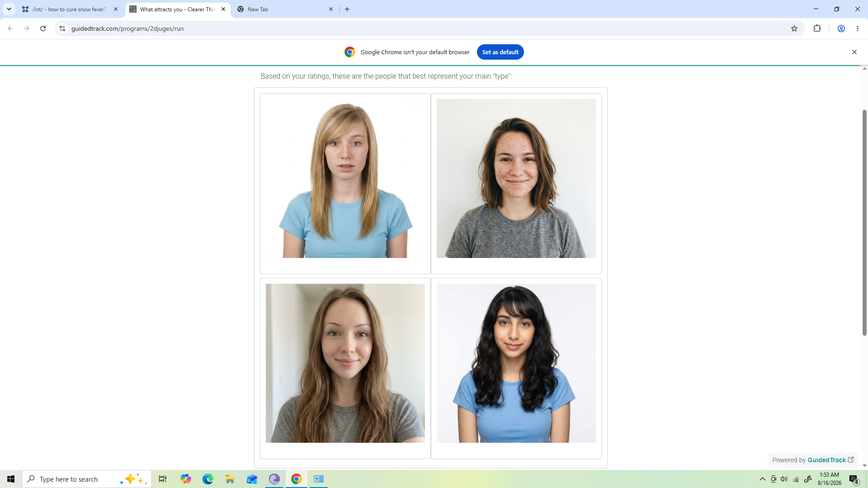868x488 pixels.
Task: Go forward to the next page
Action: (27, 28)
